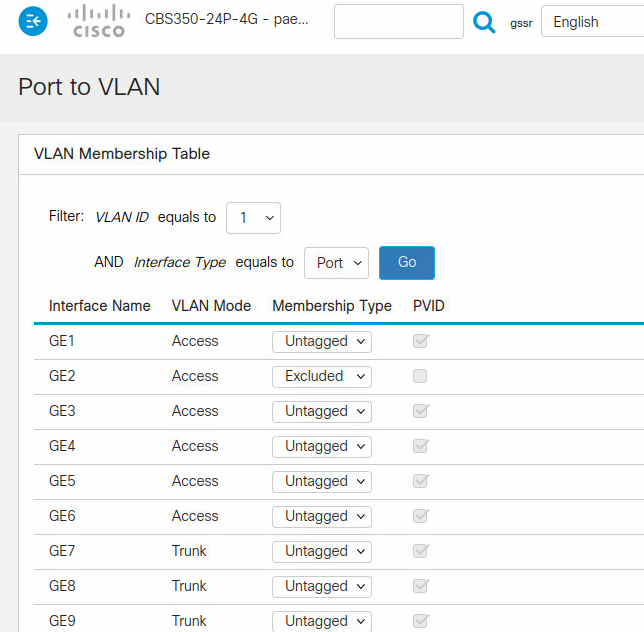This screenshot has height=632, width=644.
Task: Click the Membership Type column header
Action: pos(332,306)
